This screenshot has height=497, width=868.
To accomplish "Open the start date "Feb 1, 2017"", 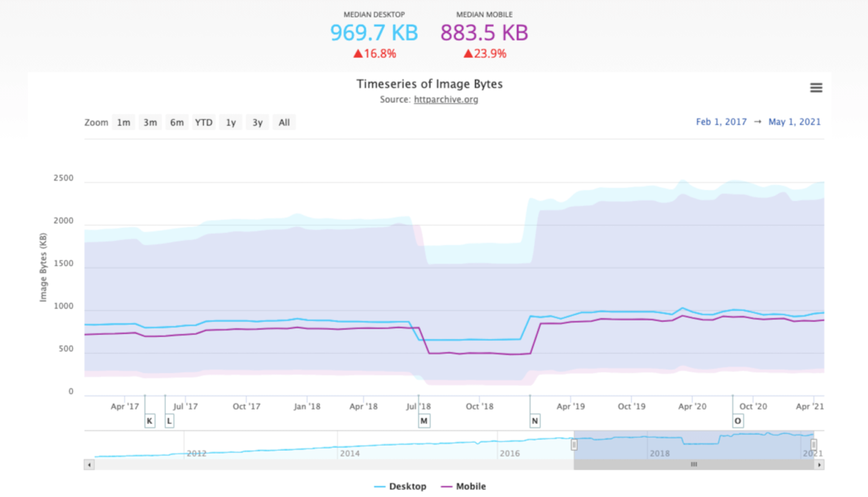I will 721,121.
